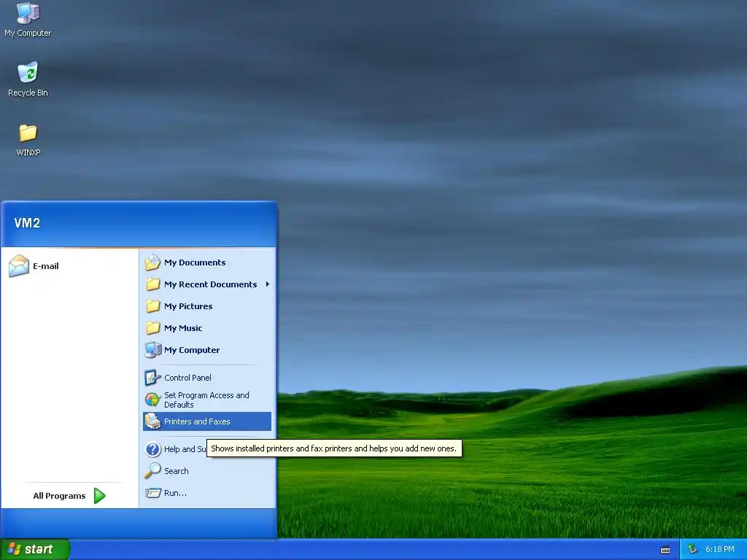Click the All Programs label
Viewport: 747px width, 560px height.
59,496
